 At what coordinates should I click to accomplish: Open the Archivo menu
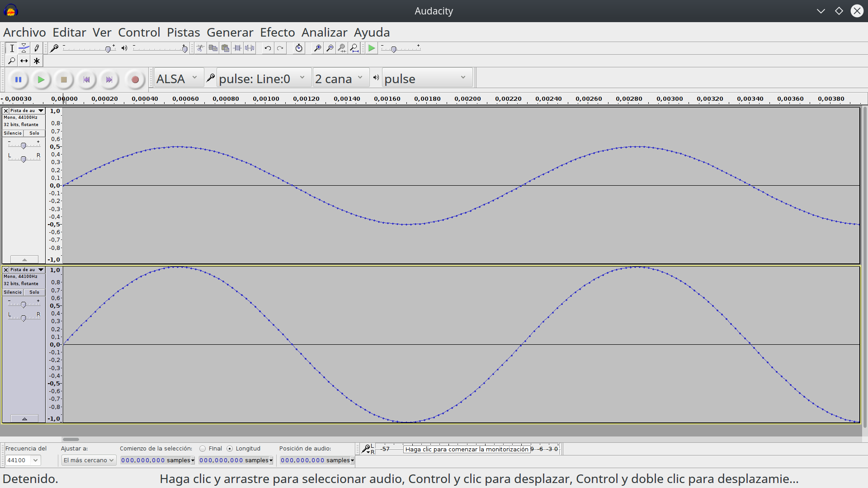pos(24,33)
